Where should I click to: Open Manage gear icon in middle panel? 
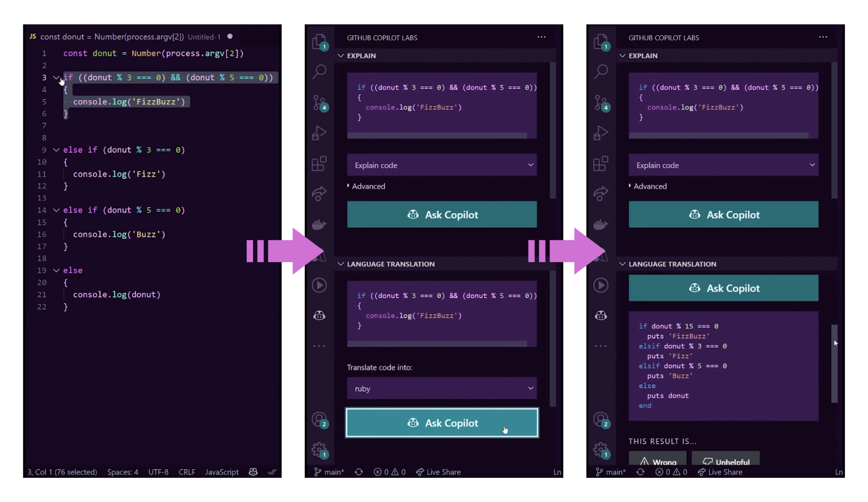click(320, 450)
